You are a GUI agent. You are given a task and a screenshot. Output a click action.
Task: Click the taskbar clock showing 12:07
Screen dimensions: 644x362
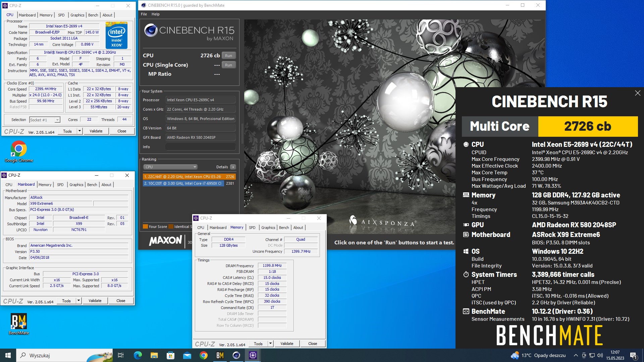pyautogui.click(x=615, y=355)
